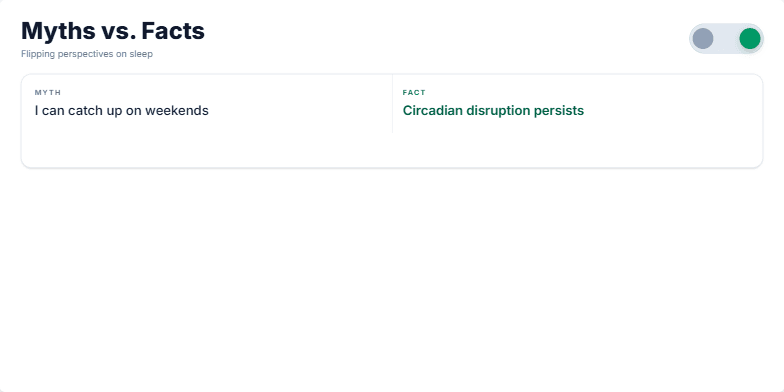Click the toggle track between the two knobs
This screenshot has height=392, width=784.
[x=726, y=38]
